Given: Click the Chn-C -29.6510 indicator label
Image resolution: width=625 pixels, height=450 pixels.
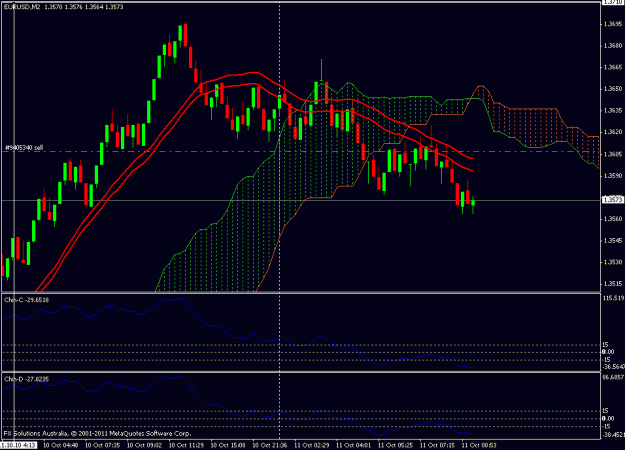Looking at the screenshot, I should 26,300.
